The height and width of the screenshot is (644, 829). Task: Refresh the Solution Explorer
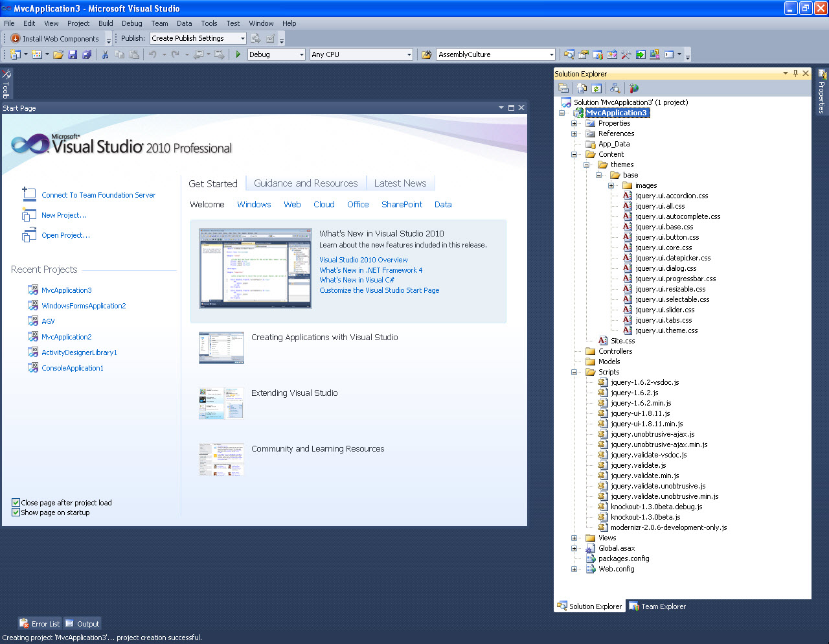click(596, 87)
